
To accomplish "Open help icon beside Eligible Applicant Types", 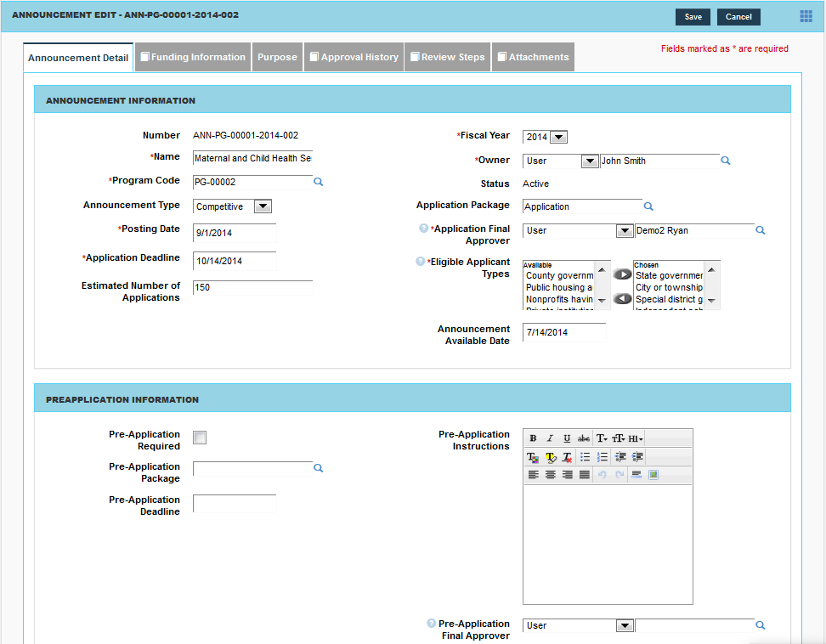I will coord(421,262).
